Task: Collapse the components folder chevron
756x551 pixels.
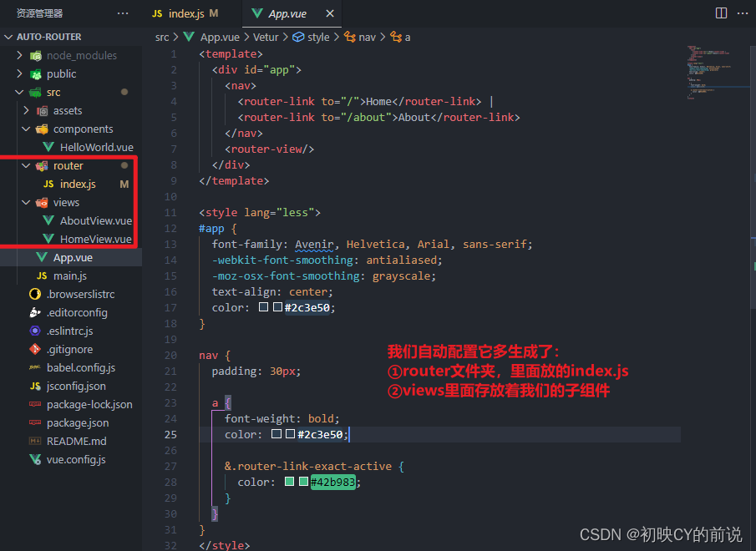Action: (26, 129)
